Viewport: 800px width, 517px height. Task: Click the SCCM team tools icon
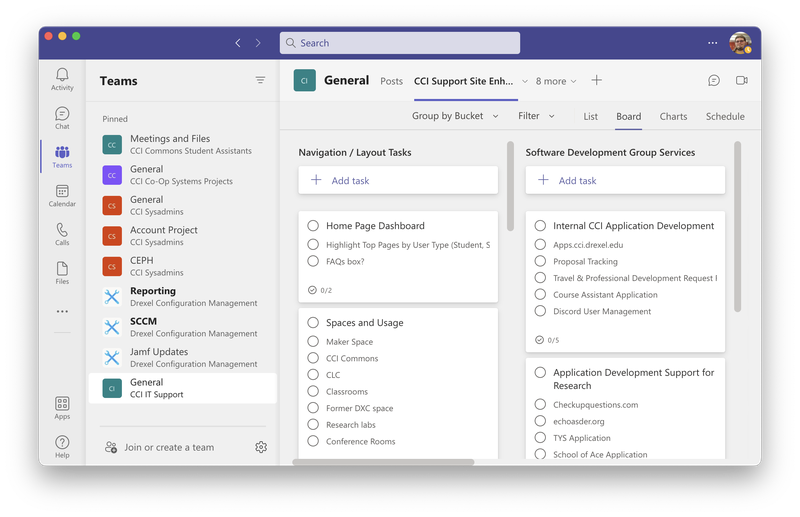[112, 327]
